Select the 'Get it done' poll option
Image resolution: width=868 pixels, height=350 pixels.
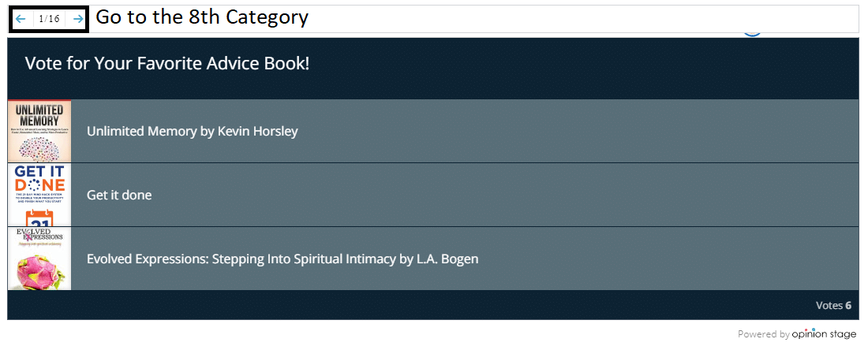[x=433, y=195]
